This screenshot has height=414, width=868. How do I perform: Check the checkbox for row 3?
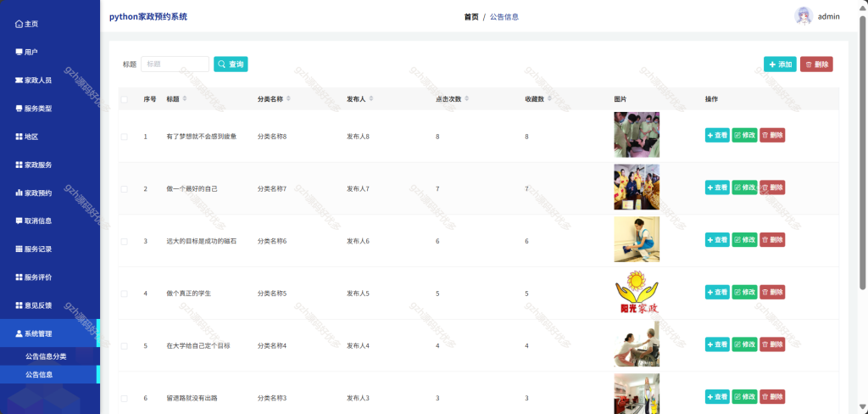click(x=124, y=241)
